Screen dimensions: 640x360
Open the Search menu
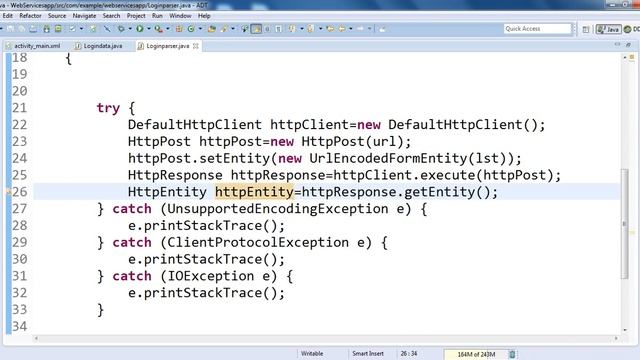111,16
